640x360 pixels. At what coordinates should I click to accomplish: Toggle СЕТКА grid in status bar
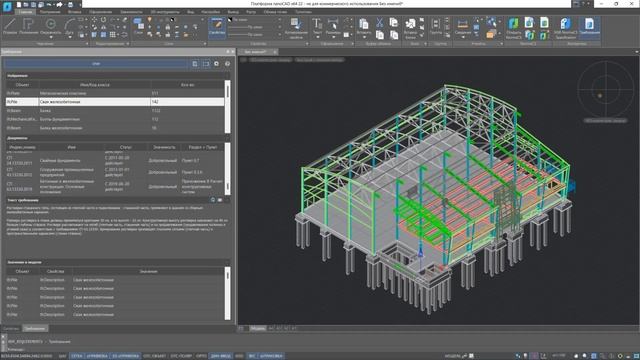tap(76, 356)
